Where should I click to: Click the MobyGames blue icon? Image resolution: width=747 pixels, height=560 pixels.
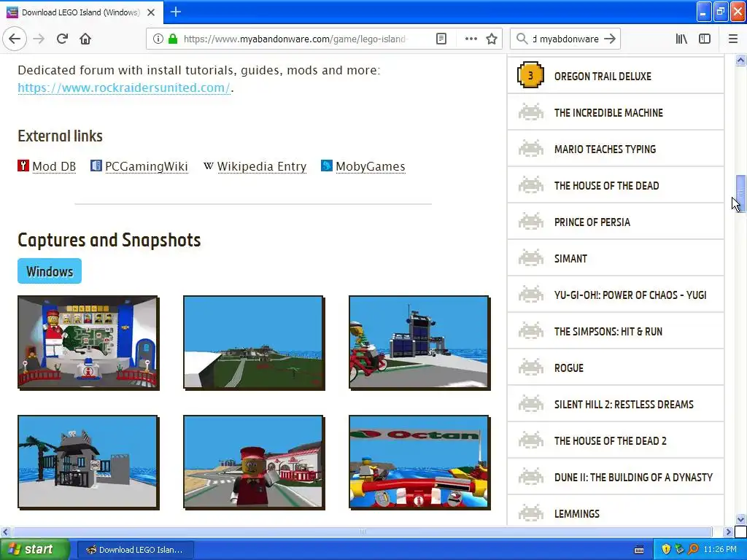click(x=327, y=166)
